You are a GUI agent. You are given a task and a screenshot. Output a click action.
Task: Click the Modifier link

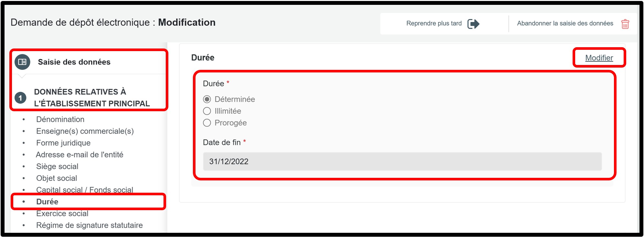(x=599, y=58)
